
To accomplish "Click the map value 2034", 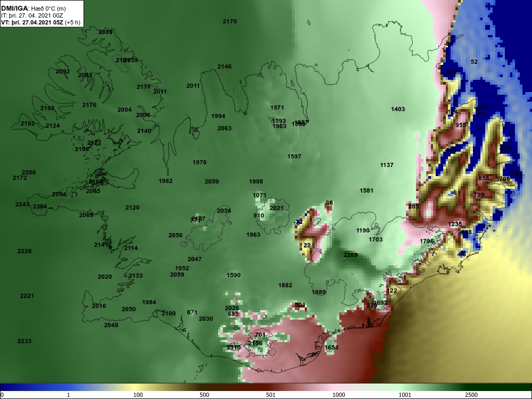I will pyautogui.click(x=224, y=211).
